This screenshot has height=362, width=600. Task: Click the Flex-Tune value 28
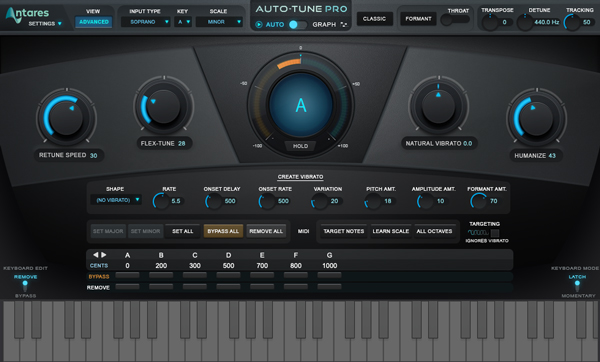click(182, 143)
